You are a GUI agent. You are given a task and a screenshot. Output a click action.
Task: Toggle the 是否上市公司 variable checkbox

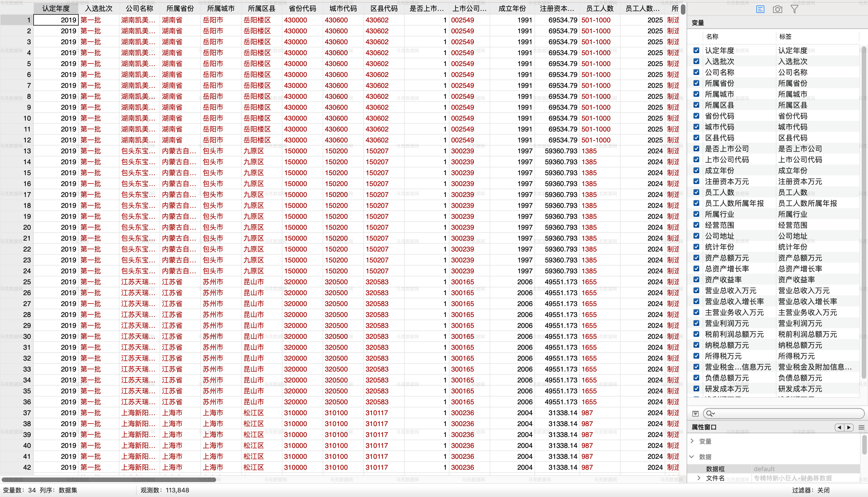tap(696, 149)
